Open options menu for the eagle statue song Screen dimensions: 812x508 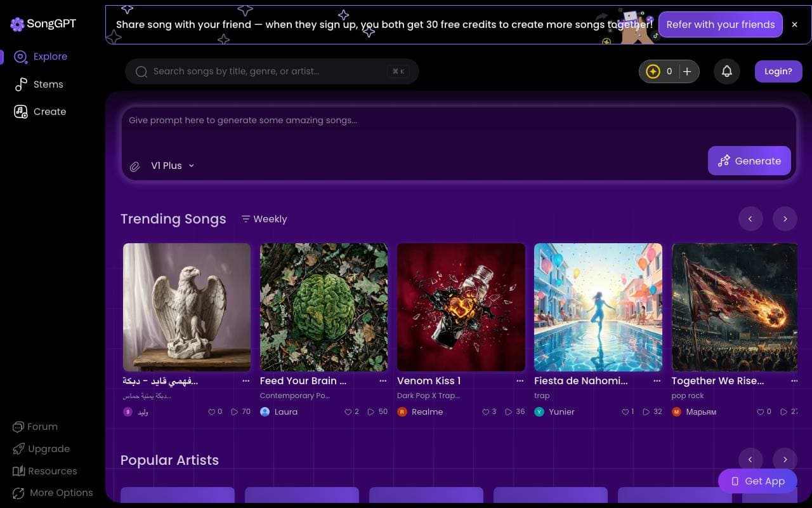(x=246, y=381)
